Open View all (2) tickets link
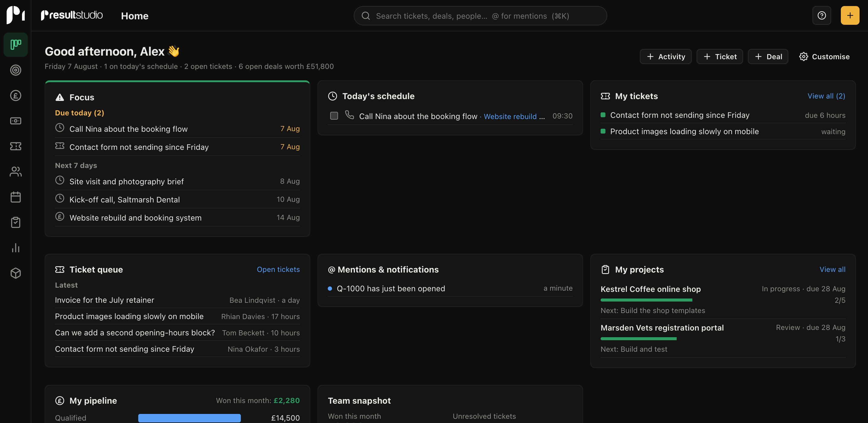 (826, 96)
